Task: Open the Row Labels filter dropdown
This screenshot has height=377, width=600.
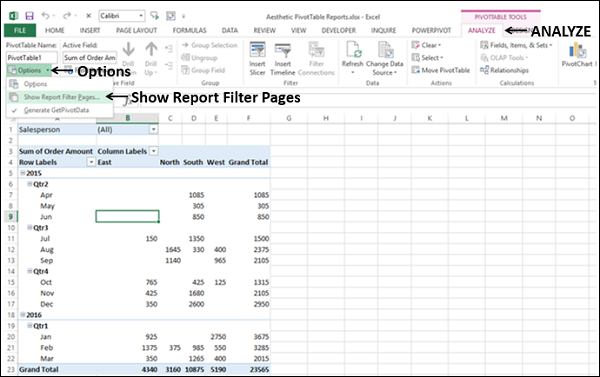Action: coord(91,162)
